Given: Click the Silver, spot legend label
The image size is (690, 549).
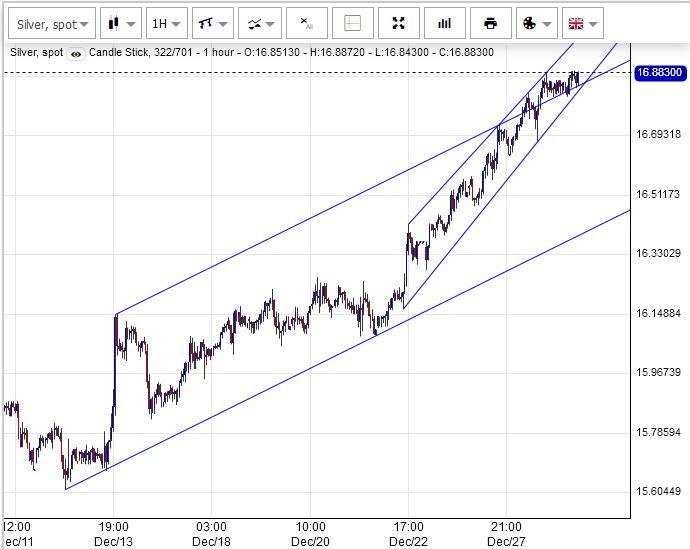Looking at the screenshot, I should (37, 52).
